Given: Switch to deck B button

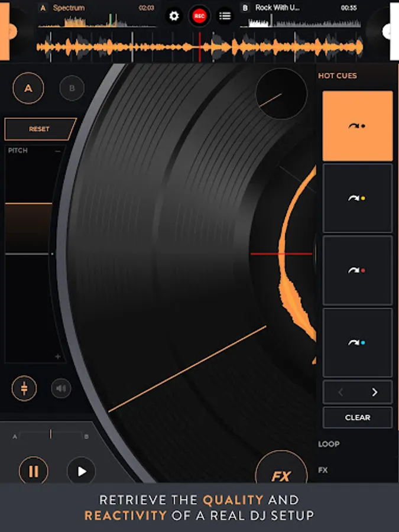Looking at the screenshot, I should click(x=72, y=88).
